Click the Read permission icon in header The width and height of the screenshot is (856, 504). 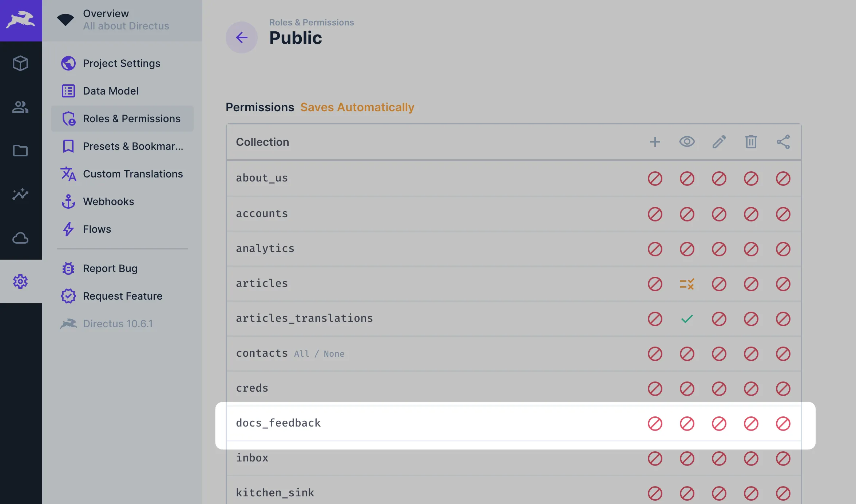pyautogui.click(x=687, y=141)
